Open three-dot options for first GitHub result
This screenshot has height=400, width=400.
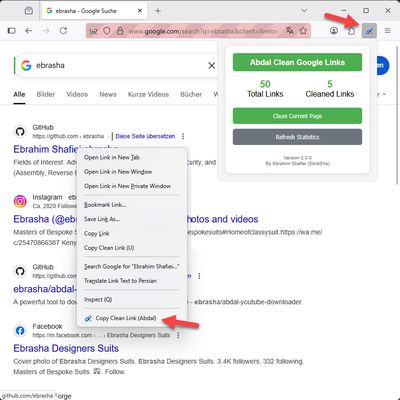[183, 136]
